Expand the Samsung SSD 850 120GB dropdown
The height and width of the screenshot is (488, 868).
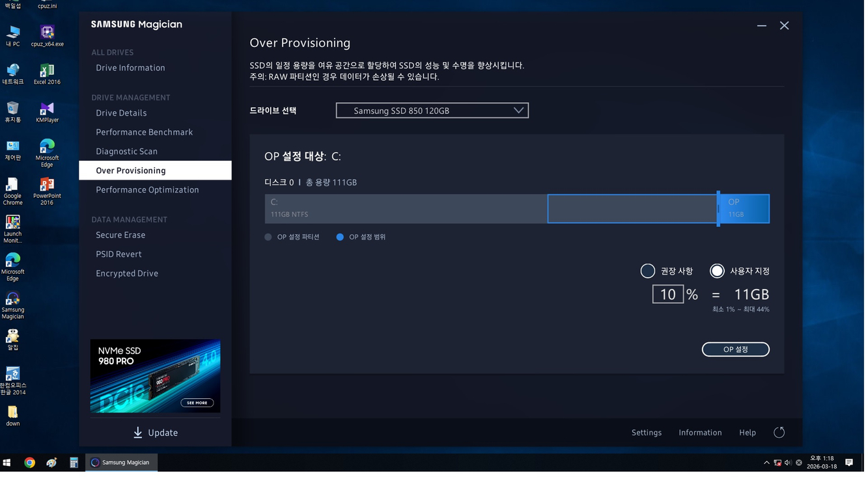pyautogui.click(x=434, y=111)
